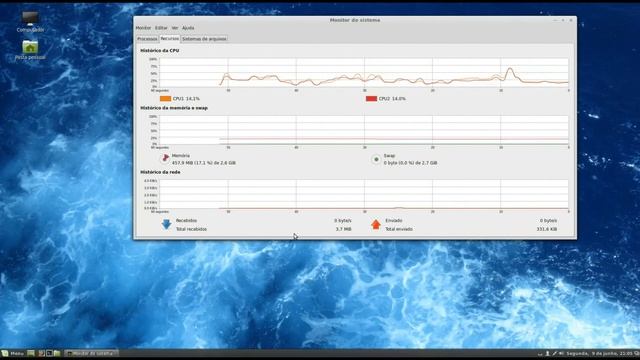
Task: Click the Histórico da CPU heading
Action: (160, 51)
